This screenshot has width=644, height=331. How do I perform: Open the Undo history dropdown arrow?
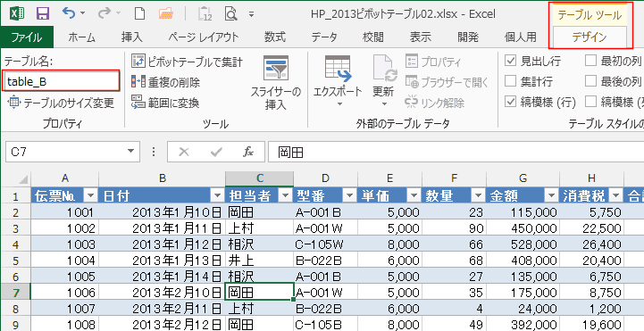coord(82,13)
